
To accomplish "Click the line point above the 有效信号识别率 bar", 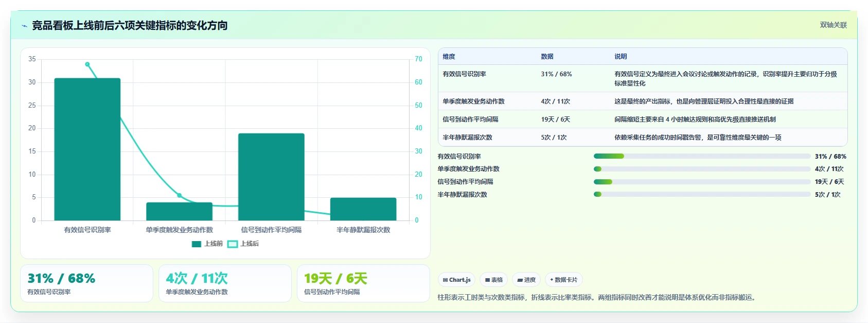I will coord(87,64).
